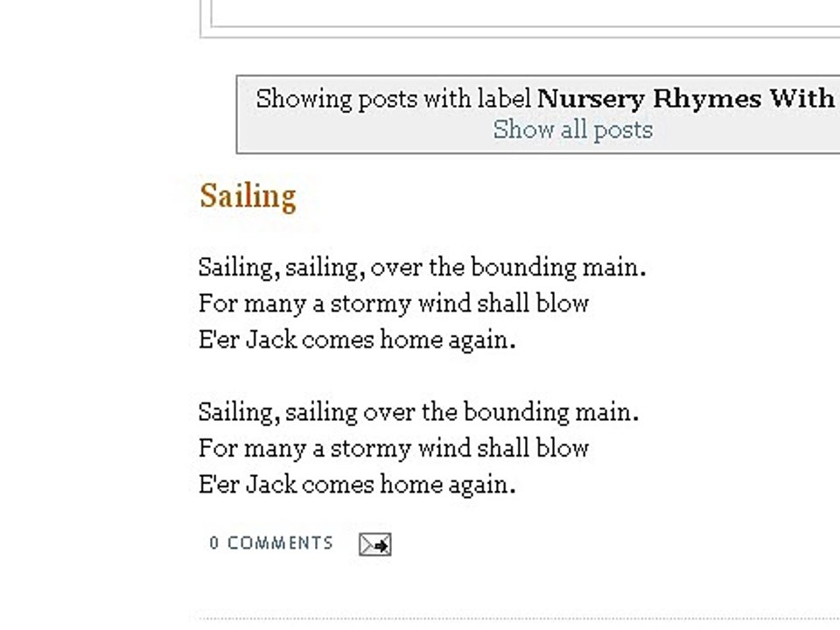Open the Sailing post title

[x=248, y=195]
